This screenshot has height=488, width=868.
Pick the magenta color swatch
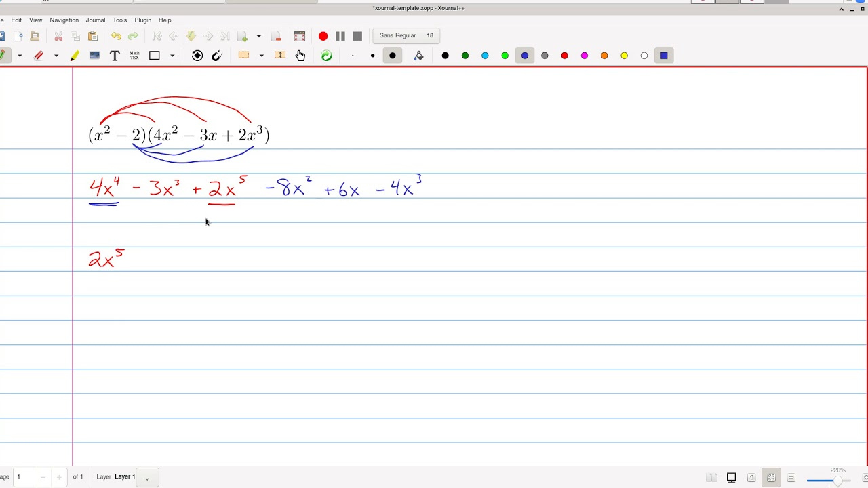(x=585, y=56)
